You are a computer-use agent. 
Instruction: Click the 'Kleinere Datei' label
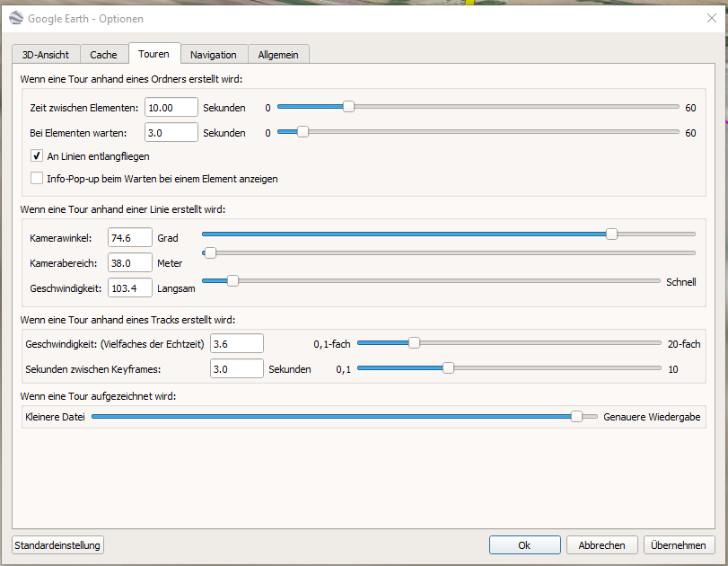tap(56, 417)
